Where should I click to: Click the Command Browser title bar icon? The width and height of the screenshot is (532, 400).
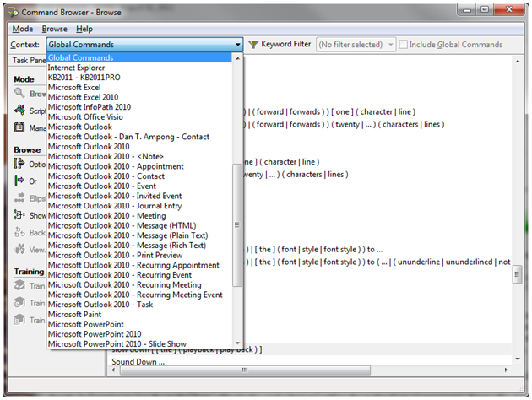[x=14, y=12]
